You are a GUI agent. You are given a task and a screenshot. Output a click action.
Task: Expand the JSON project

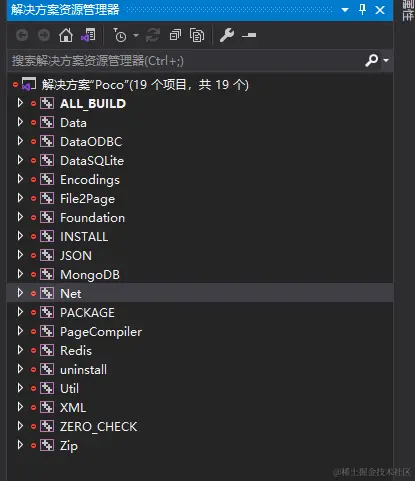coord(20,255)
